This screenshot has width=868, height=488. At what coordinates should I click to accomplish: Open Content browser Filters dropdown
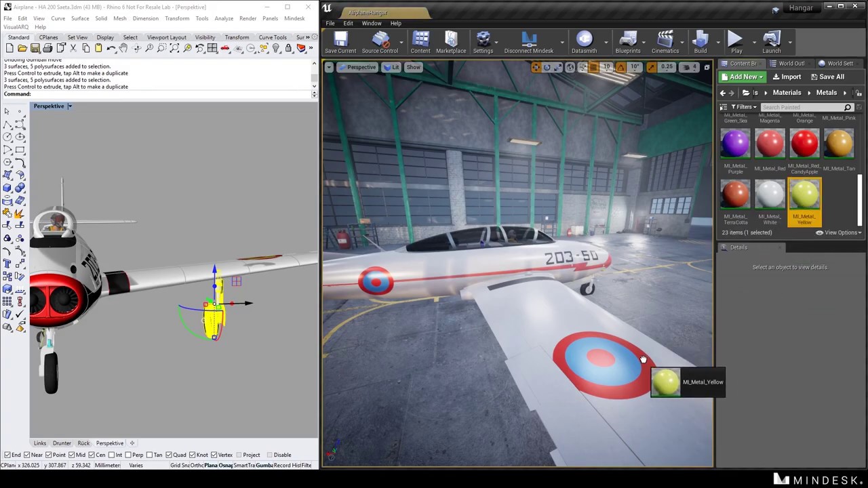tap(744, 107)
